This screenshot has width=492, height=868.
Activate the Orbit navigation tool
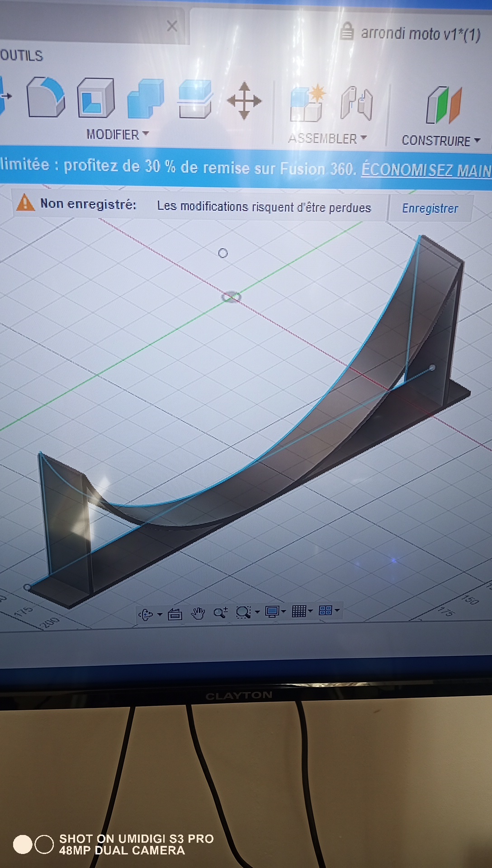[146, 614]
